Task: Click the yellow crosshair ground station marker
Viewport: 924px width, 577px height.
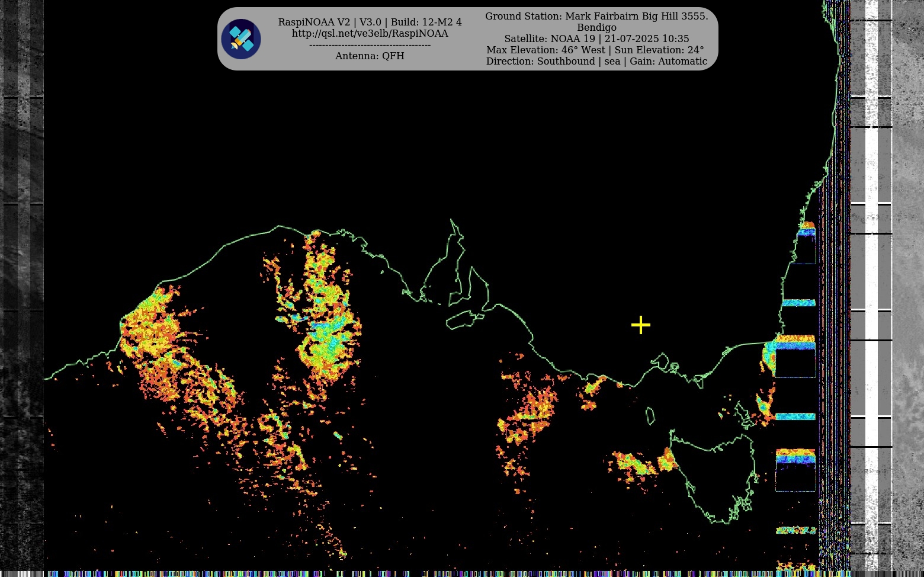Action: click(x=640, y=325)
